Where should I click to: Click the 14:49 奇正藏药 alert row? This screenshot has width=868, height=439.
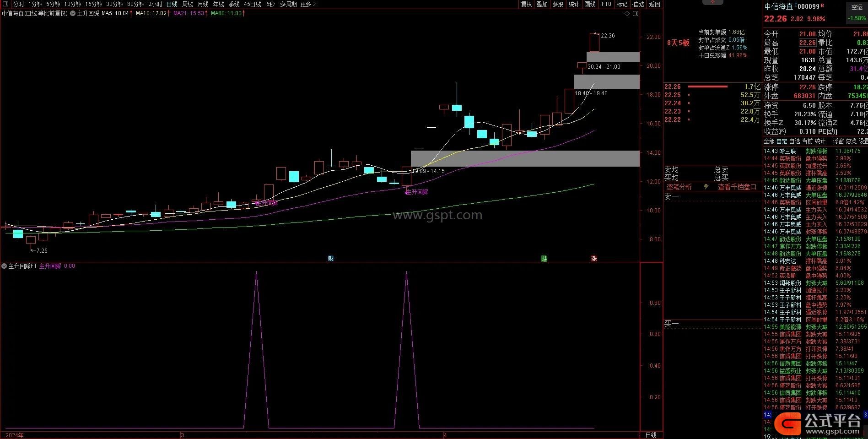(815, 268)
